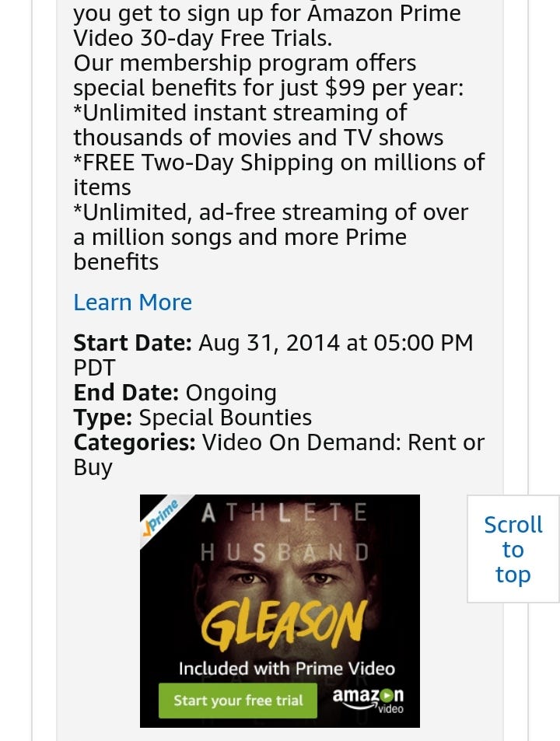This screenshot has width=560, height=741.
Task: Click the Scroll to top button
Action: tap(513, 549)
